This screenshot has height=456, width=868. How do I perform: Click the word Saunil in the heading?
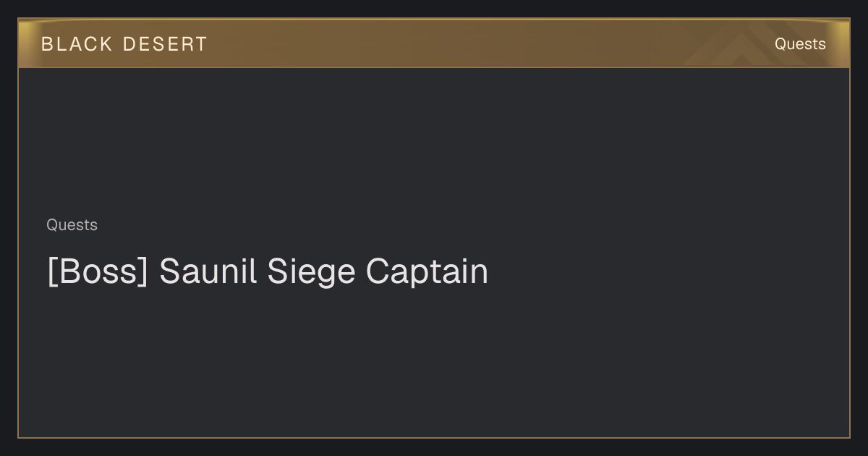(208, 271)
